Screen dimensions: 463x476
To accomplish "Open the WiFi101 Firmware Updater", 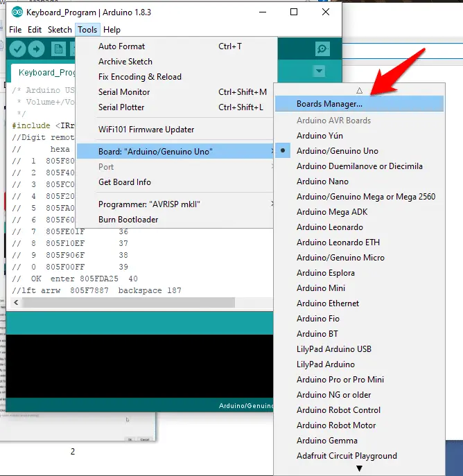I will (146, 130).
